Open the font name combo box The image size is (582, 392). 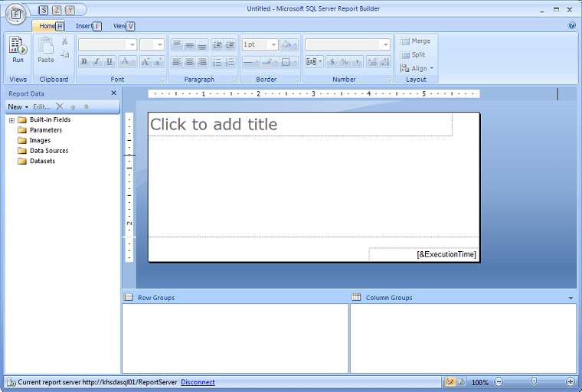(108, 44)
